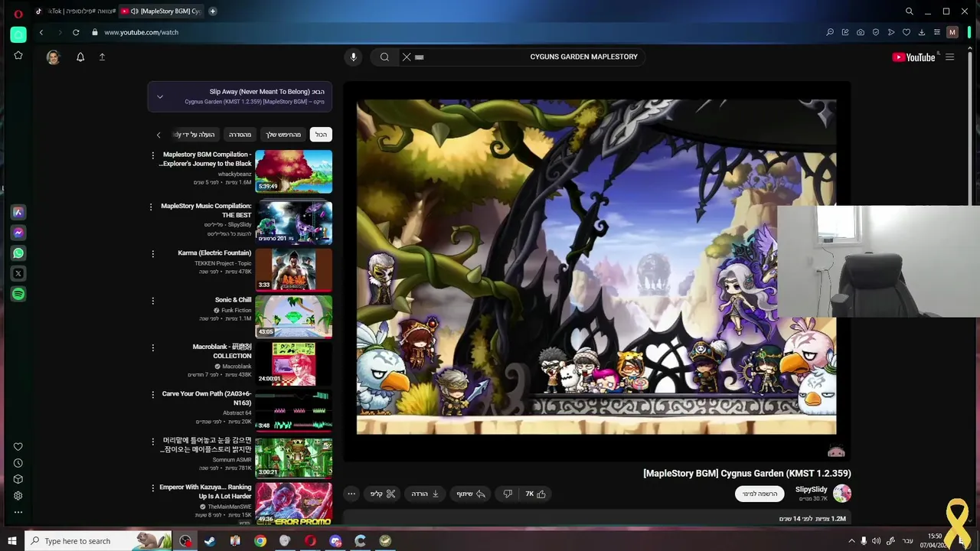Search with voice microphone button

pos(354,57)
